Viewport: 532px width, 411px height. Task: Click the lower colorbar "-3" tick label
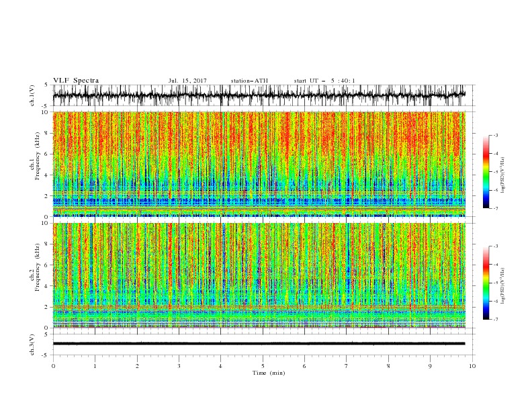point(495,246)
